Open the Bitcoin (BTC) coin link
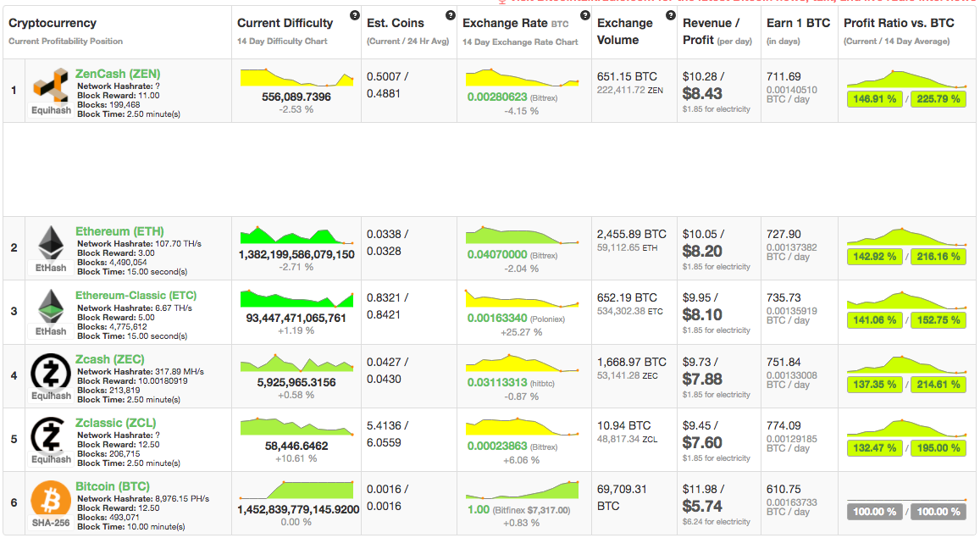The image size is (980, 538). (x=113, y=486)
